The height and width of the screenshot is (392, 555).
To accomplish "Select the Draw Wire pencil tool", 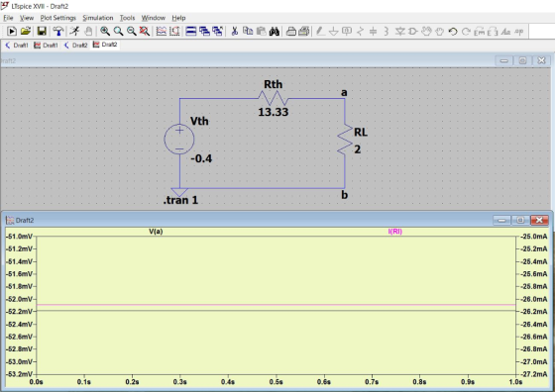I will point(320,32).
